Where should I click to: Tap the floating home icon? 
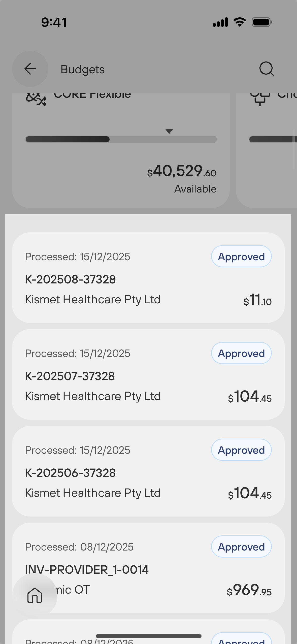tap(35, 595)
